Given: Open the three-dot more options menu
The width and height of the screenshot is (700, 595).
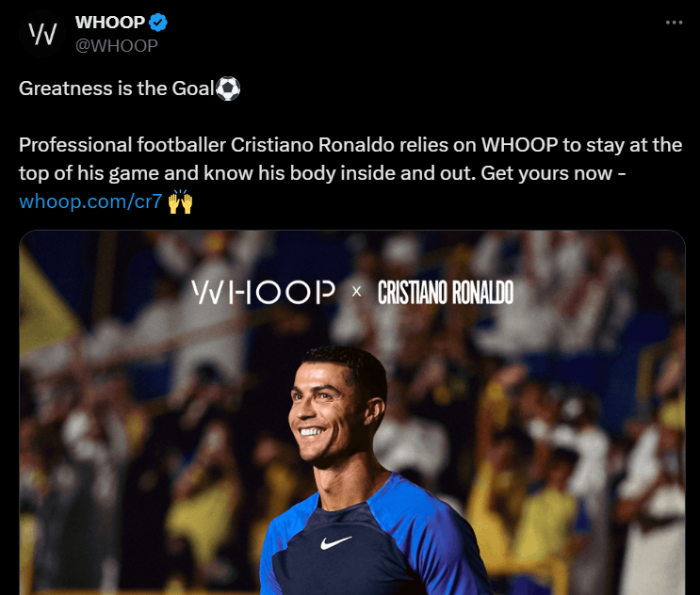Looking at the screenshot, I should (x=674, y=23).
